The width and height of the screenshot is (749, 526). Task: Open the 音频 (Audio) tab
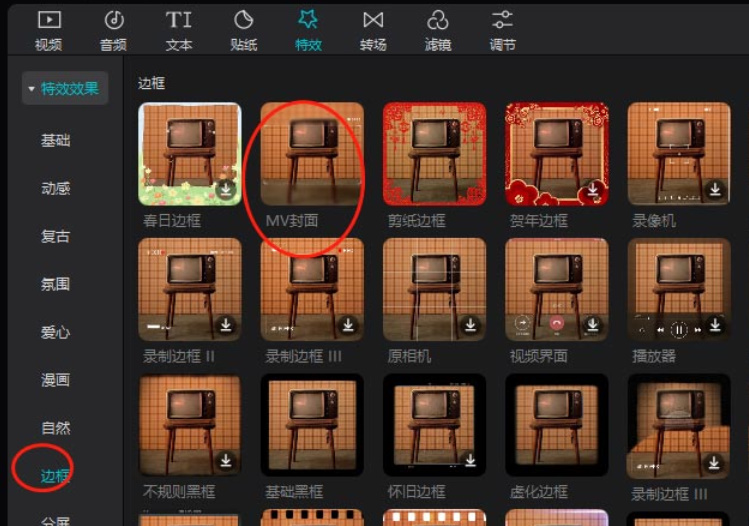(x=114, y=31)
